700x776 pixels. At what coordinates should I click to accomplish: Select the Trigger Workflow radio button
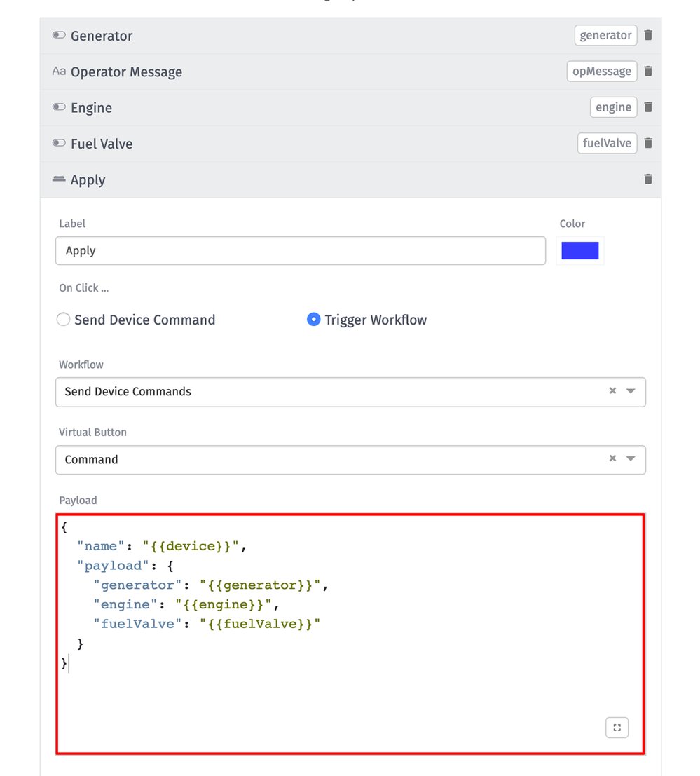[x=314, y=320]
